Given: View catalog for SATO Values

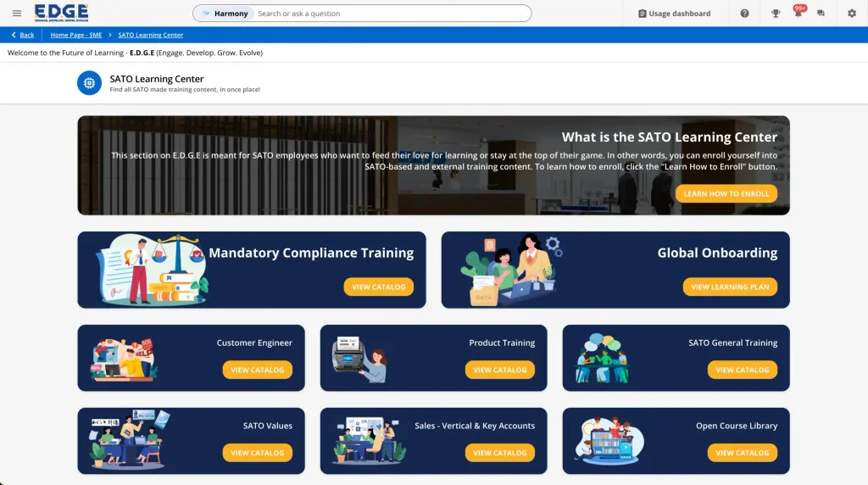Looking at the screenshot, I should pos(258,453).
